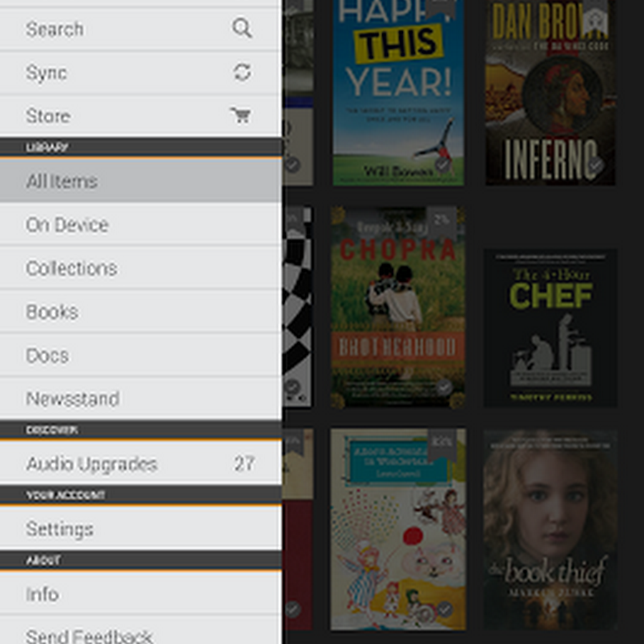Image resolution: width=644 pixels, height=644 pixels.
Task: Click the Audio Upgrades 27 count
Action: coord(245,464)
